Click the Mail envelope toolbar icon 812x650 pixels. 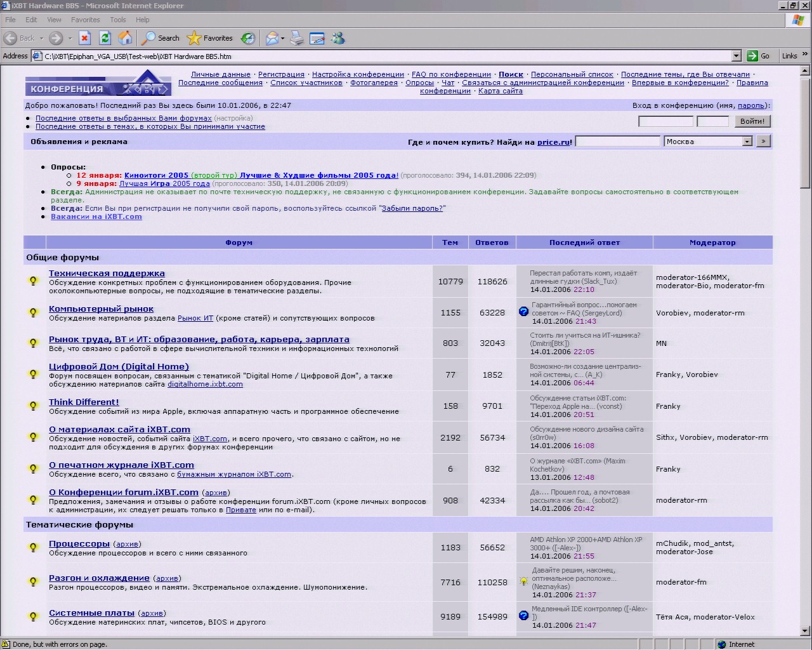(x=272, y=38)
